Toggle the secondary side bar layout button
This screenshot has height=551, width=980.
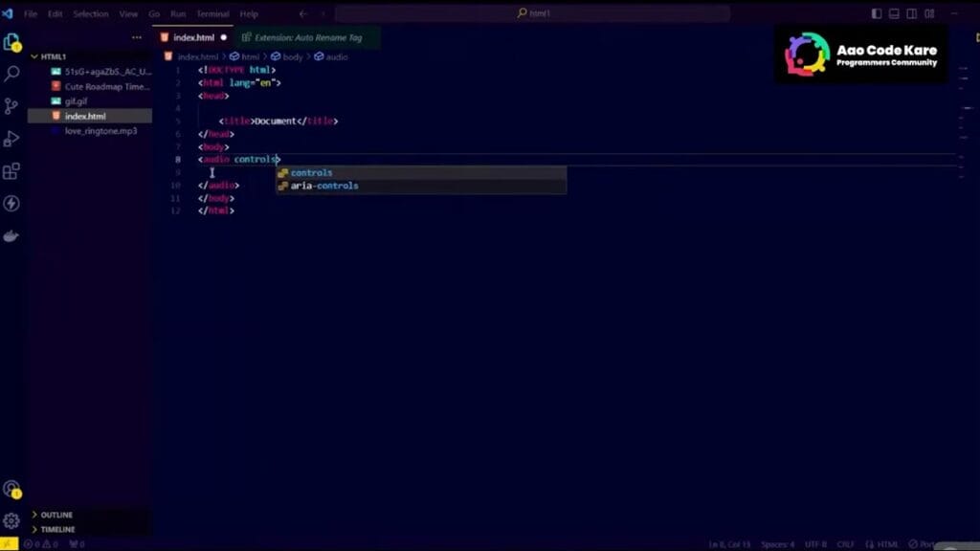(911, 14)
